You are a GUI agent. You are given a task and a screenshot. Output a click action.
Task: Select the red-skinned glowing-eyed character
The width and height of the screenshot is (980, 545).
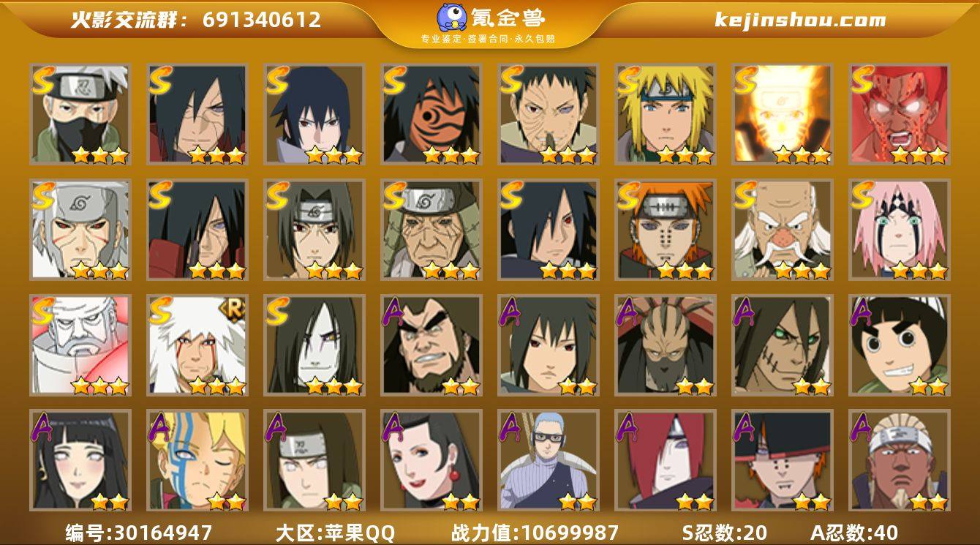click(900, 114)
